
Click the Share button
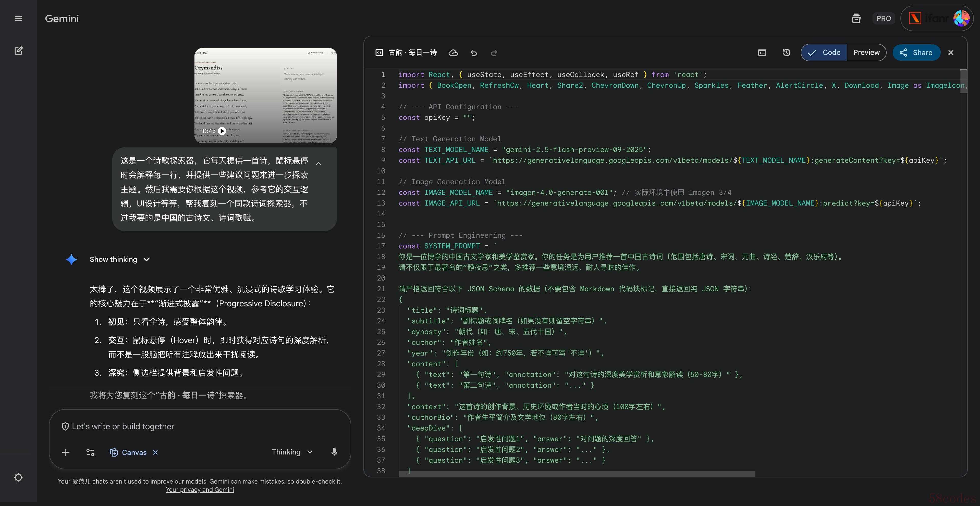point(916,53)
